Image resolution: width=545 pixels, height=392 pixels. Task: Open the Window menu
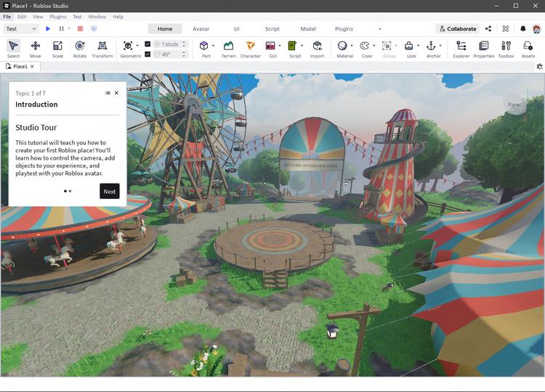pos(97,17)
